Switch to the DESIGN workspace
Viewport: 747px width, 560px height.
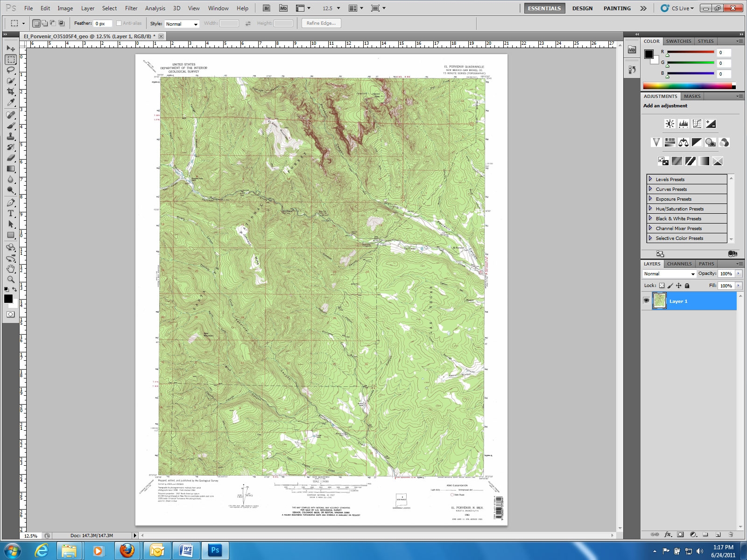pyautogui.click(x=583, y=8)
